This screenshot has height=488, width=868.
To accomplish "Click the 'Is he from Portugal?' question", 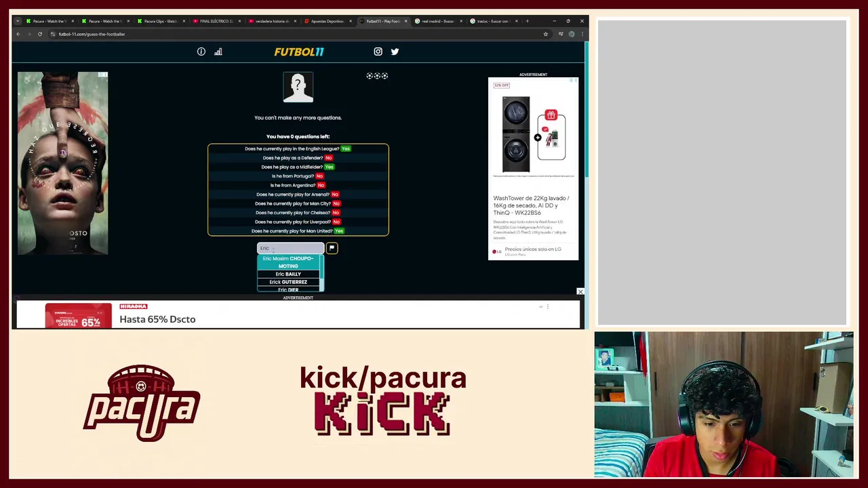I will [x=298, y=176].
